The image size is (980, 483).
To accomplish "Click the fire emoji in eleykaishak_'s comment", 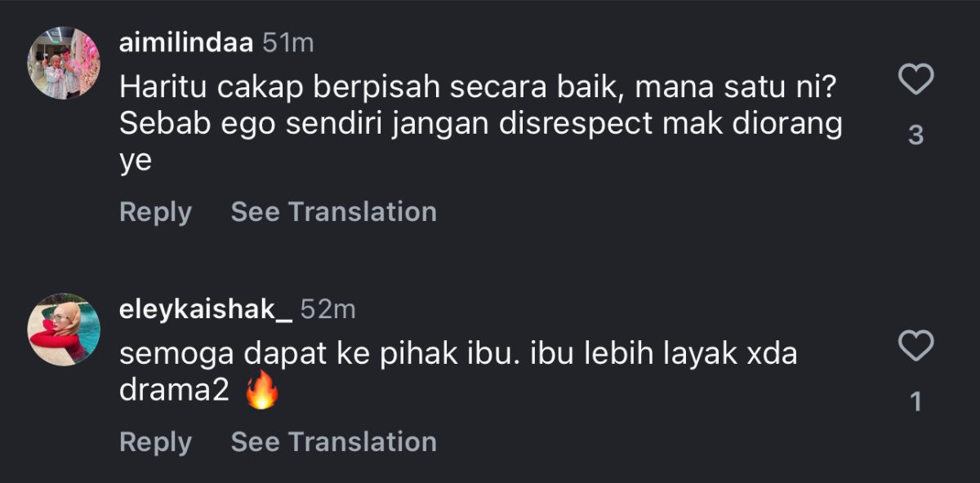I will [261, 393].
